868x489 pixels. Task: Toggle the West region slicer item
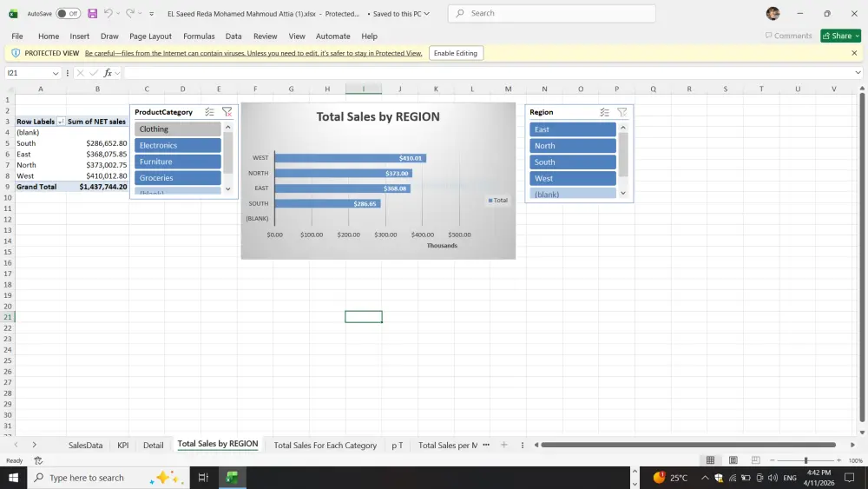click(x=572, y=178)
